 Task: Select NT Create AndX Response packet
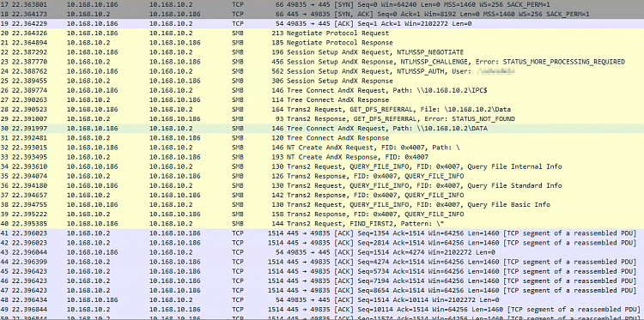[x=322, y=157]
